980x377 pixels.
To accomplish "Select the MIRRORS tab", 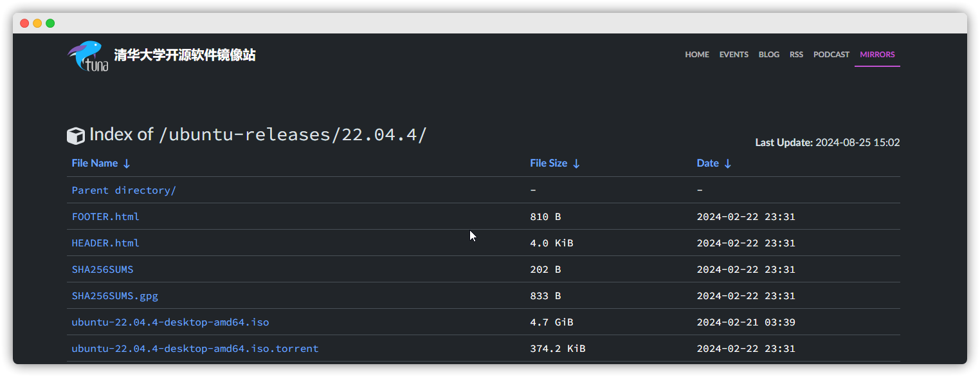I will 877,55.
